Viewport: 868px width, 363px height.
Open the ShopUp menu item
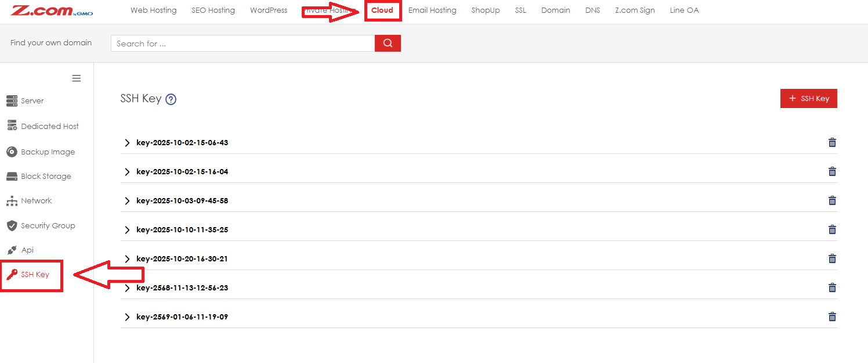point(486,10)
